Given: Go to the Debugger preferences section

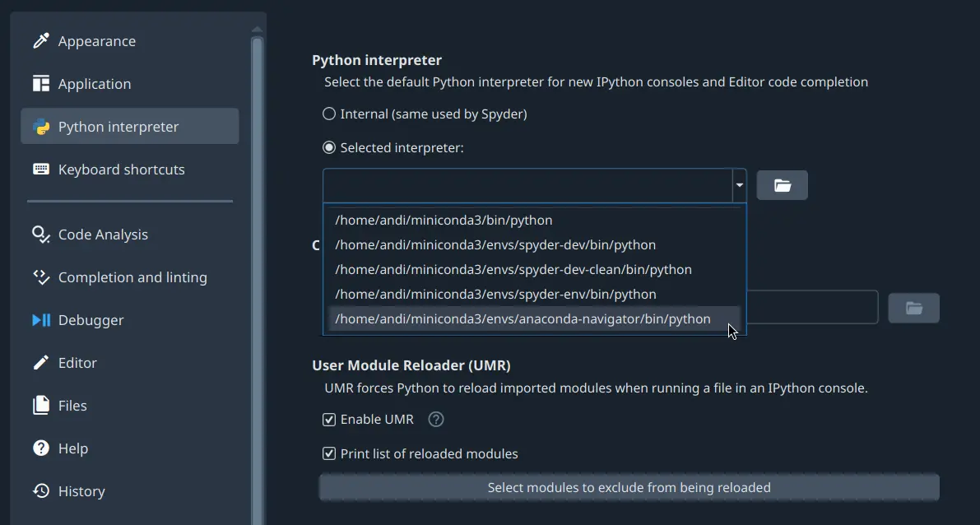Looking at the screenshot, I should [130, 320].
